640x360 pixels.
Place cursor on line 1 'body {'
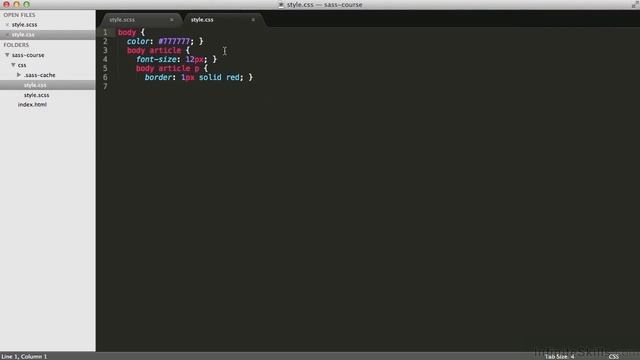tap(131, 32)
